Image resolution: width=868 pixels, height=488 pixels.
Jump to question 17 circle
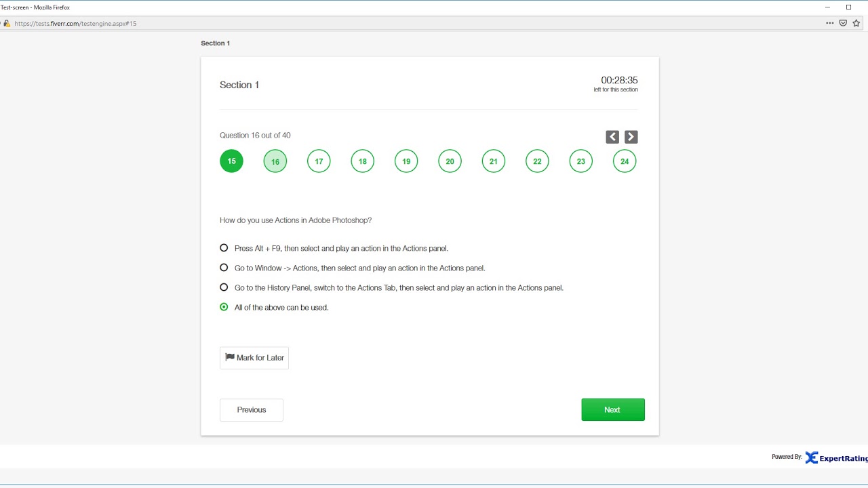(319, 161)
